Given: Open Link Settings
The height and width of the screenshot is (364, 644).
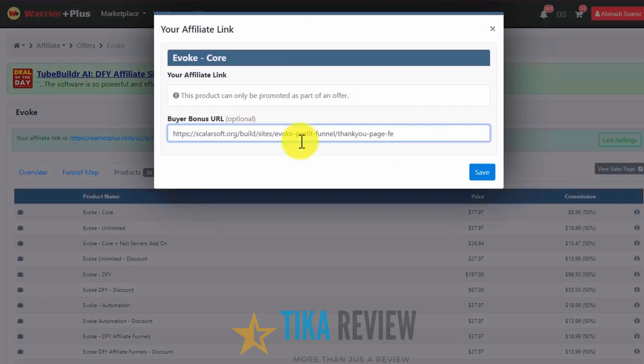Looking at the screenshot, I should click(619, 140).
